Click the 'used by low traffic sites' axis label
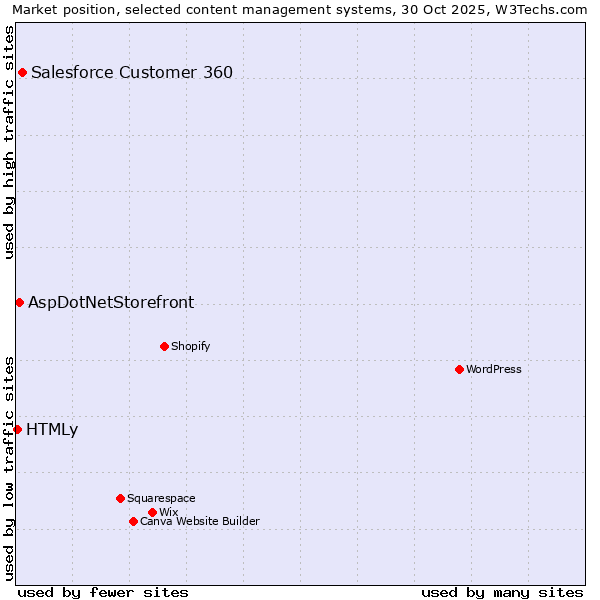The width and height of the screenshot is (600, 600). point(9,468)
